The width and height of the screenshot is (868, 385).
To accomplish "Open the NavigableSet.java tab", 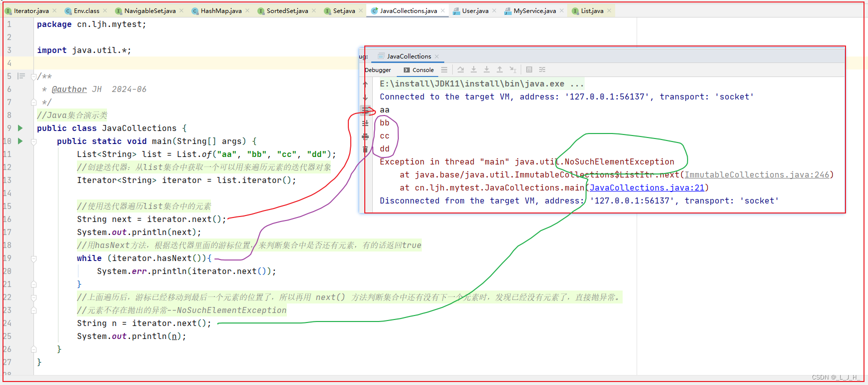I will [150, 10].
